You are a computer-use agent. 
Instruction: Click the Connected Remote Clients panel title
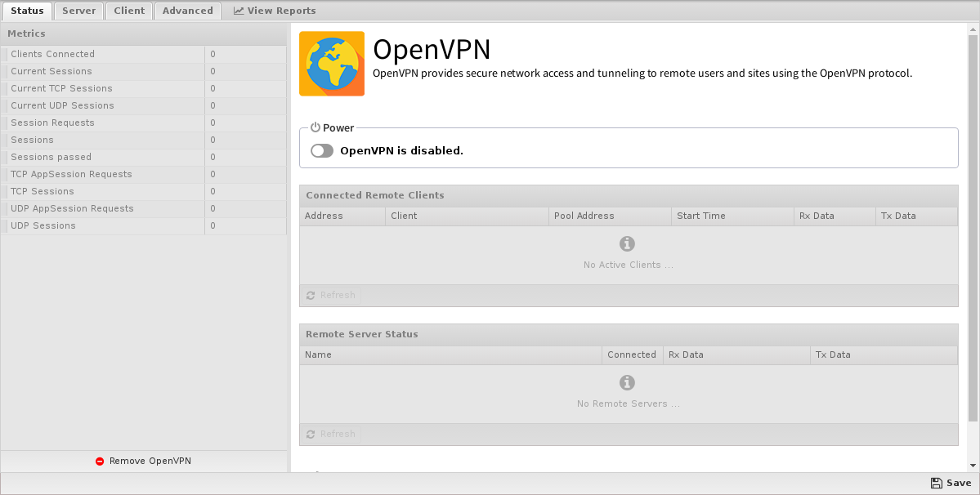[375, 195]
